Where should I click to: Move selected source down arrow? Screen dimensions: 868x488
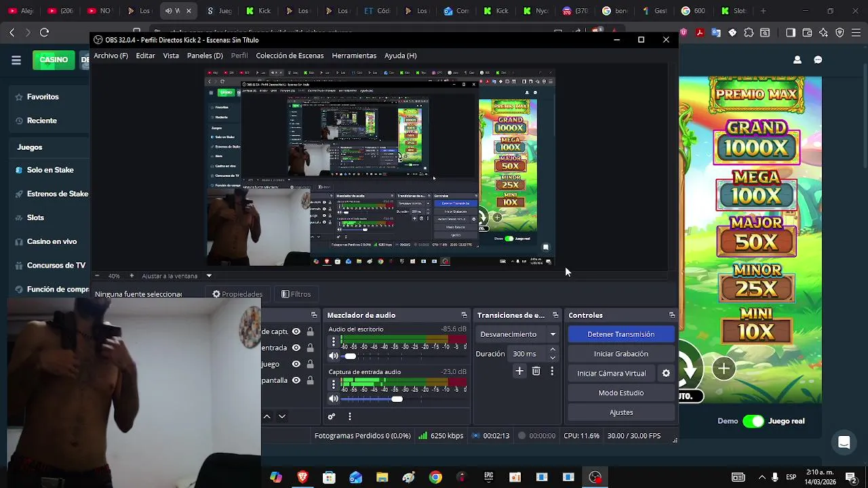point(282,416)
